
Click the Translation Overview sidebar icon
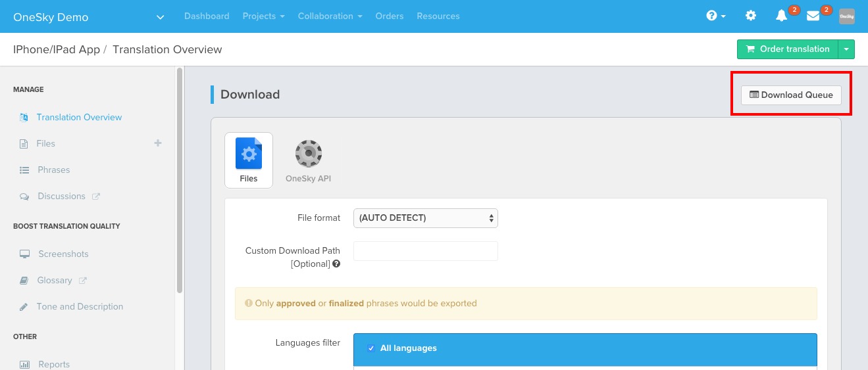24,117
